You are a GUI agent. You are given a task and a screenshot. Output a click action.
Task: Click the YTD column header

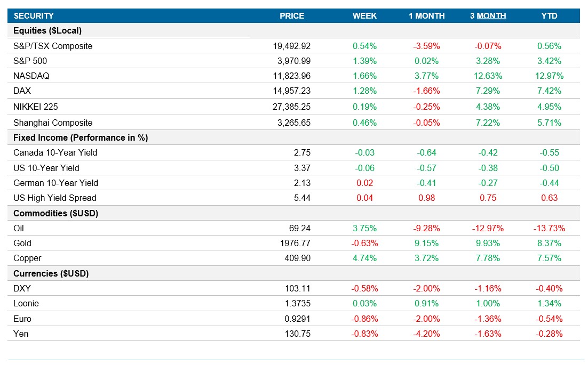tap(551, 16)
